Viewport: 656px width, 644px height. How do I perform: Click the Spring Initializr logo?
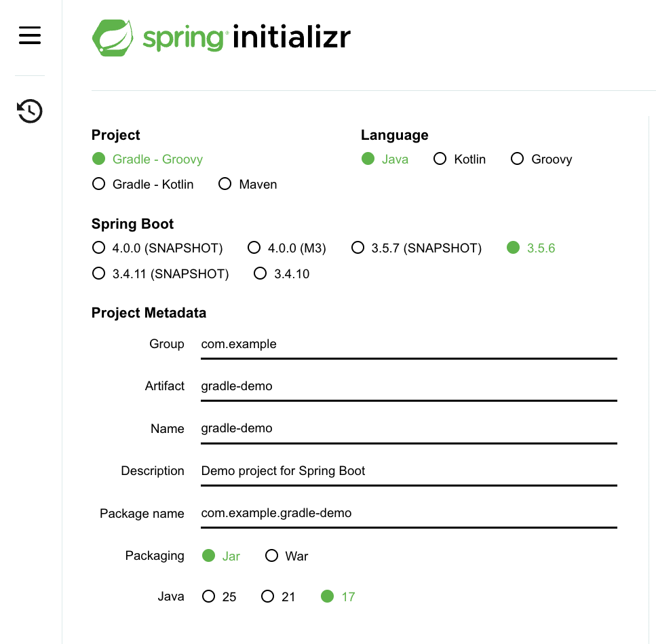[x=221, y=37]
